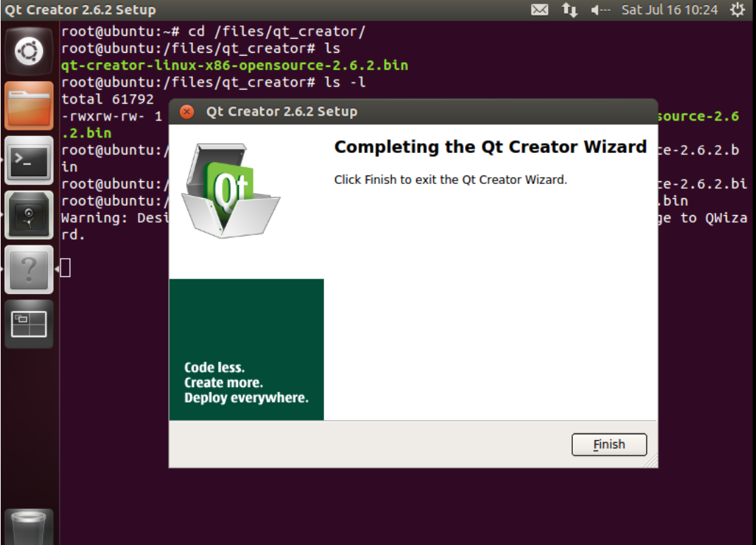Image resolution: width=756 pixels, height=545 pixels.
Task: Click the 'ls -l' command line in terminal
Action: pos(213,82)
